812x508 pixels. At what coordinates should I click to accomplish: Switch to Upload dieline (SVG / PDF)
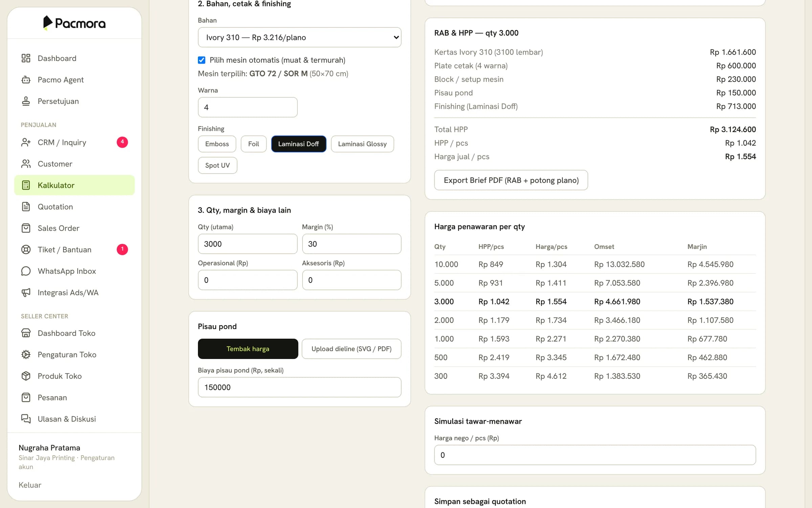pos(351,348)
